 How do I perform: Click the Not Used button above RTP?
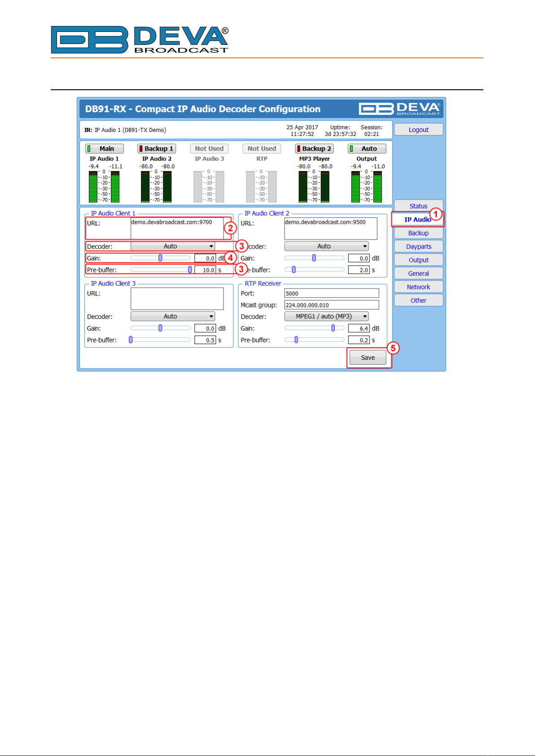pyautogui.click(x=262, y=149)
